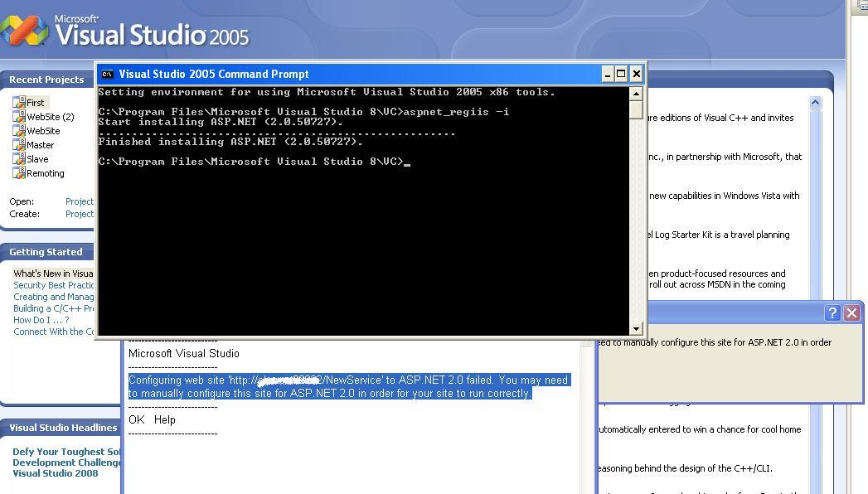Click the Create Project link
Image resolution: width=868 pixels, height=494 pixels.
pyautogui.click(x=79, y=214)
